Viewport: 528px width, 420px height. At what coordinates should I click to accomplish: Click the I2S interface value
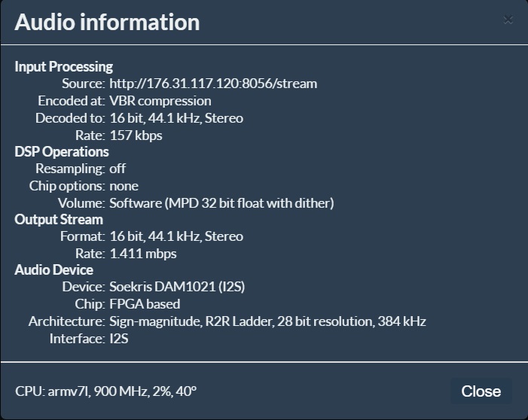click(119, 339)
